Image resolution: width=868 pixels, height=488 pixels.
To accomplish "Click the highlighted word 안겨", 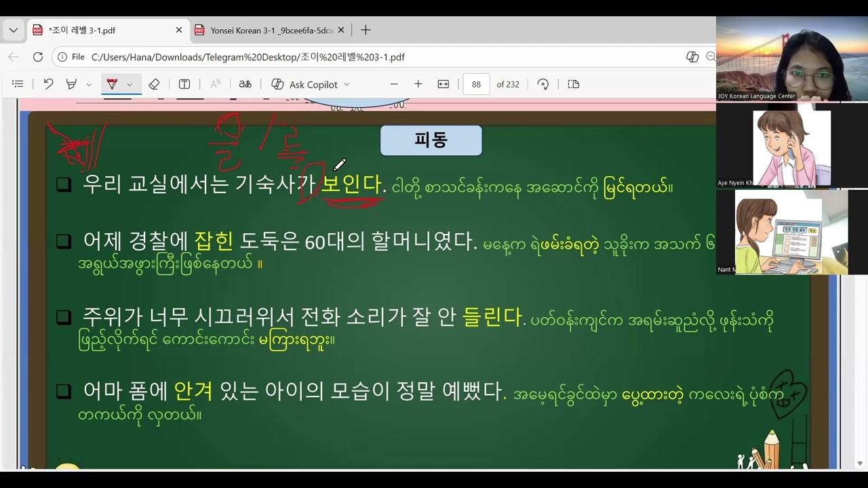I will click(193, 390).
